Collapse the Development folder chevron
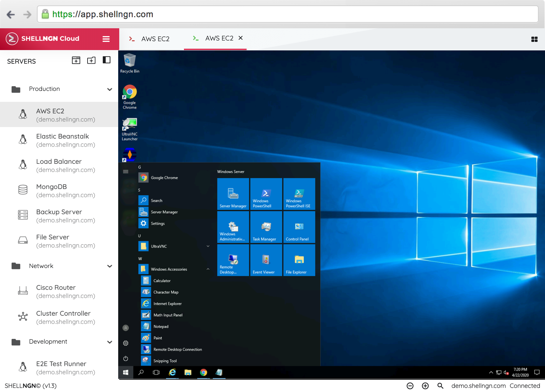This screenshot has width=545, height=392. click(x=110, y=342)
